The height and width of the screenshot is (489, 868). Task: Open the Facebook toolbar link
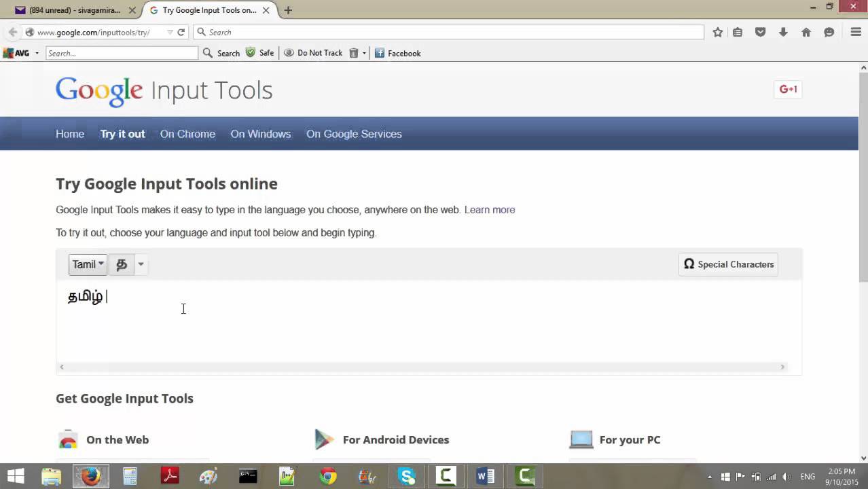[x=398, y=53]
